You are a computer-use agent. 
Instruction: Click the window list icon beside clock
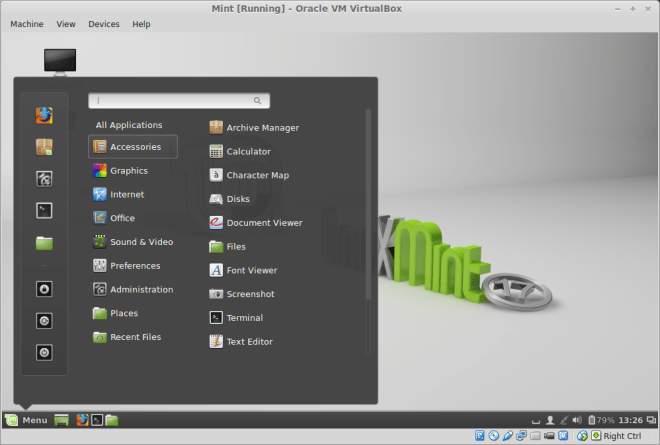point(651,420)
